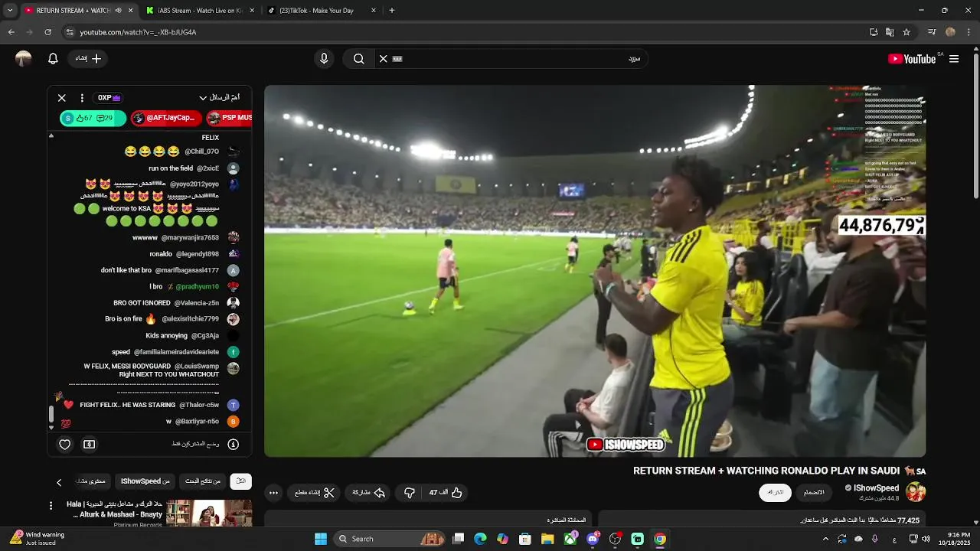The image size is (980, 551).
Task: Expand the top chat messages dropdown
Action: (220, 98)
